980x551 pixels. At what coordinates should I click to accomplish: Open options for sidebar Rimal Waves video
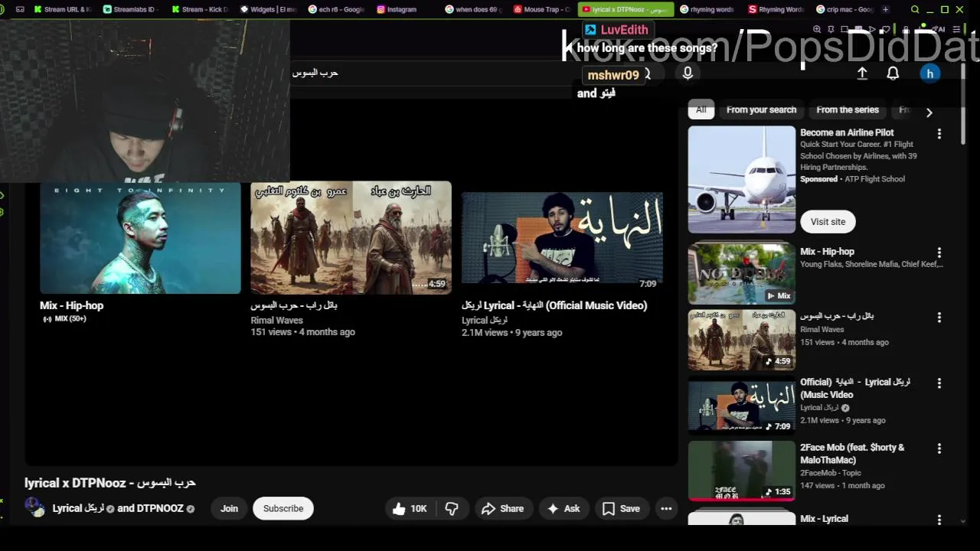click(x=939, y=317)
